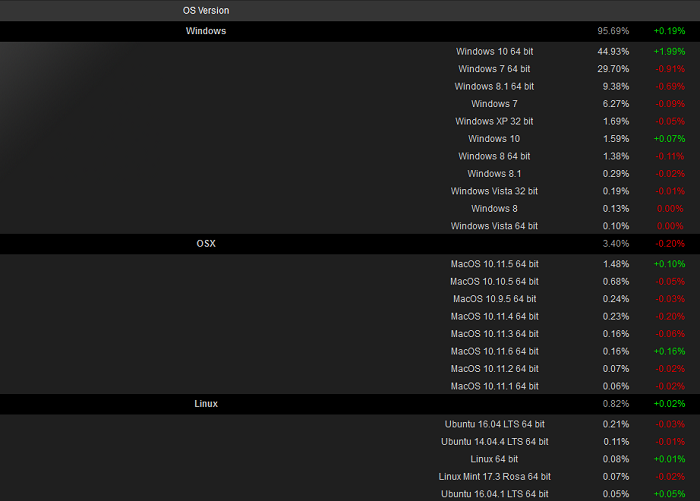
Task: Collapse the Linux category row
Action: (x=206, y=404)
